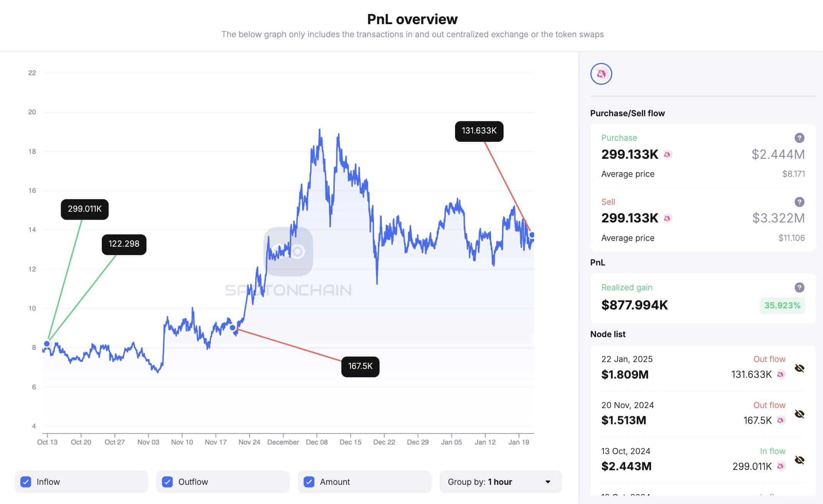Uncheck the Inflow checkbox

click(26, 482)
